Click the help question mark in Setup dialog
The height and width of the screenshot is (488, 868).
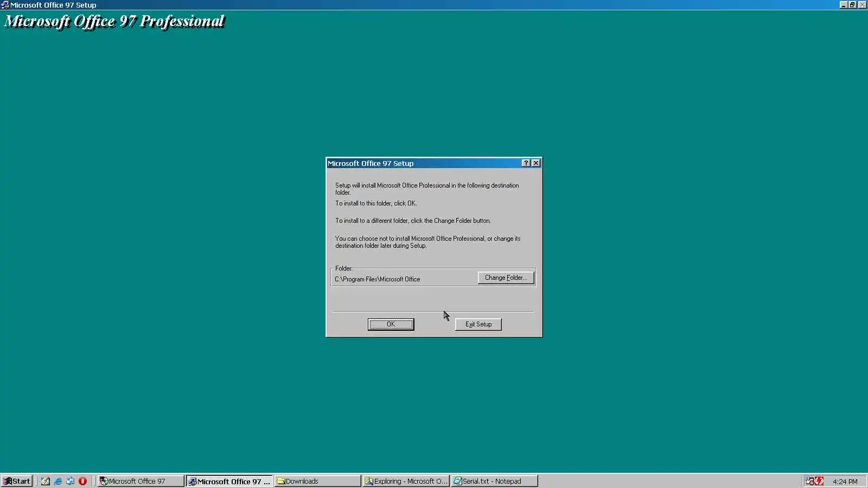coord(526,163)
